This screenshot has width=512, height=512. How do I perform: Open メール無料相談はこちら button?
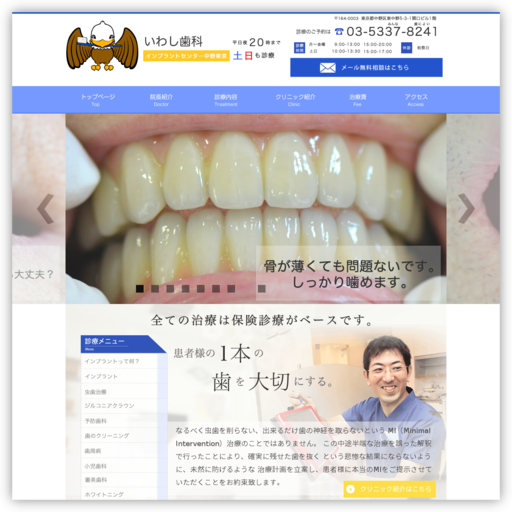[366, 68]
